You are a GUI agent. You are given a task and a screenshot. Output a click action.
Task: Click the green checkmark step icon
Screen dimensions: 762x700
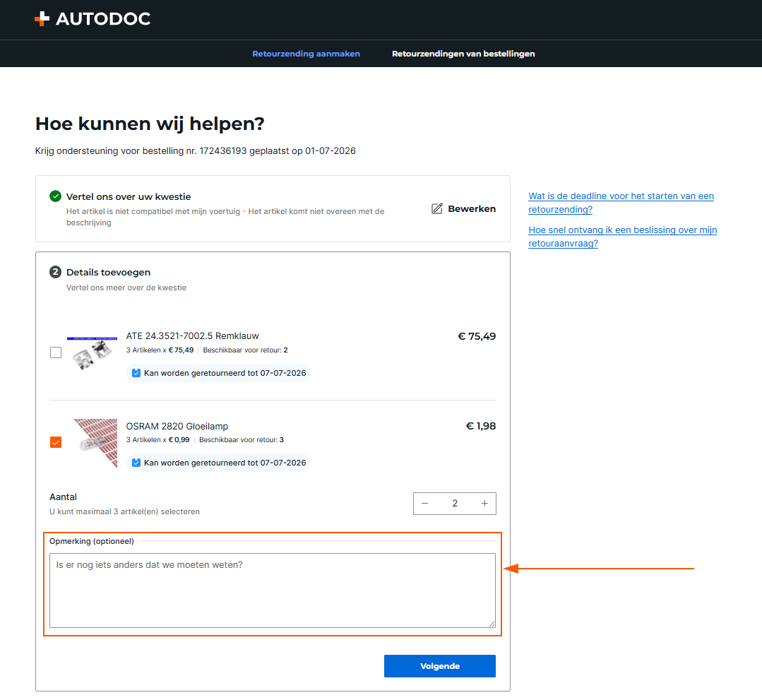[55, 196]
